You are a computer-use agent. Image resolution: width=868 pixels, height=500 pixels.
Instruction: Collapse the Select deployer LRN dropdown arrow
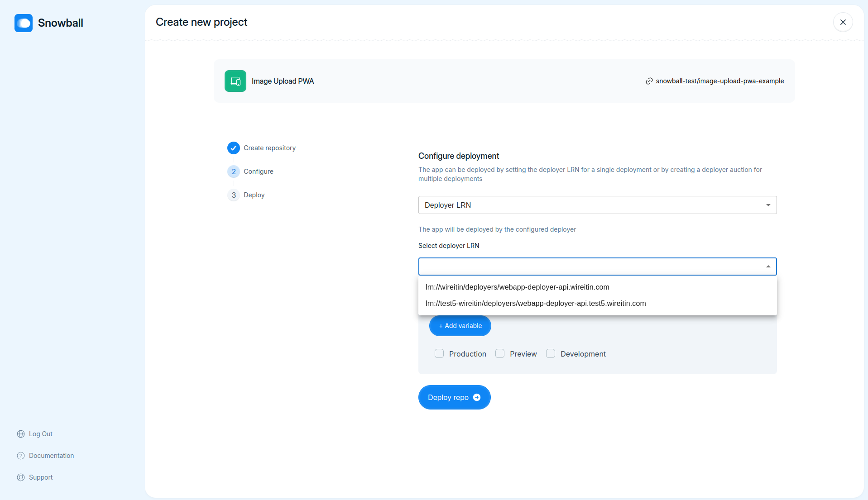point(768,267)
